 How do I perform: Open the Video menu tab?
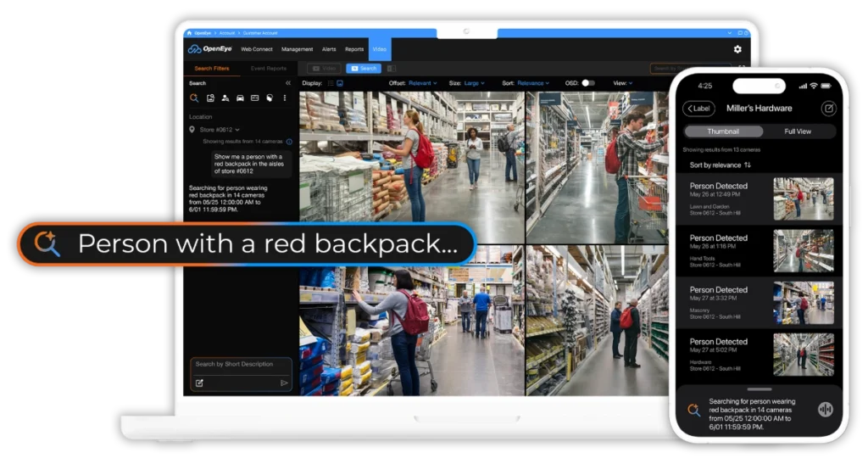click(380, 49)
